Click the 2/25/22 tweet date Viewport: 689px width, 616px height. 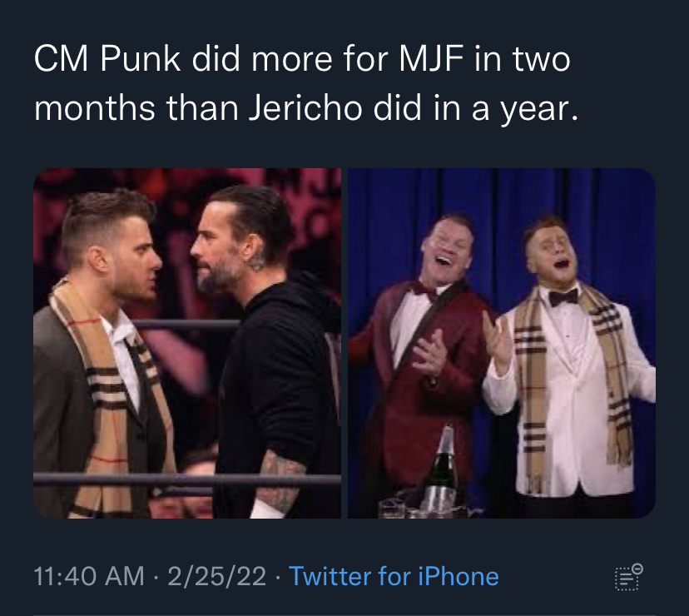pos(218,576)
